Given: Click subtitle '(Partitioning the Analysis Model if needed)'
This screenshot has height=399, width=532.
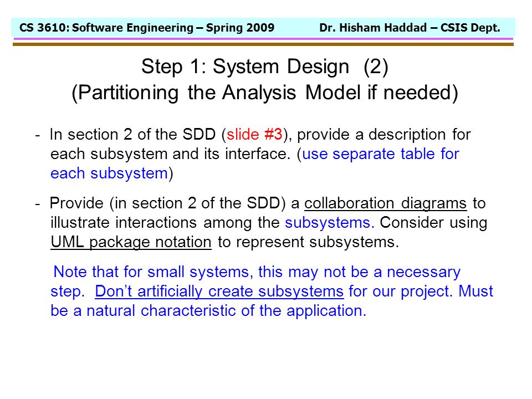Looking at the screenshot, I should [x=265, y=93].
